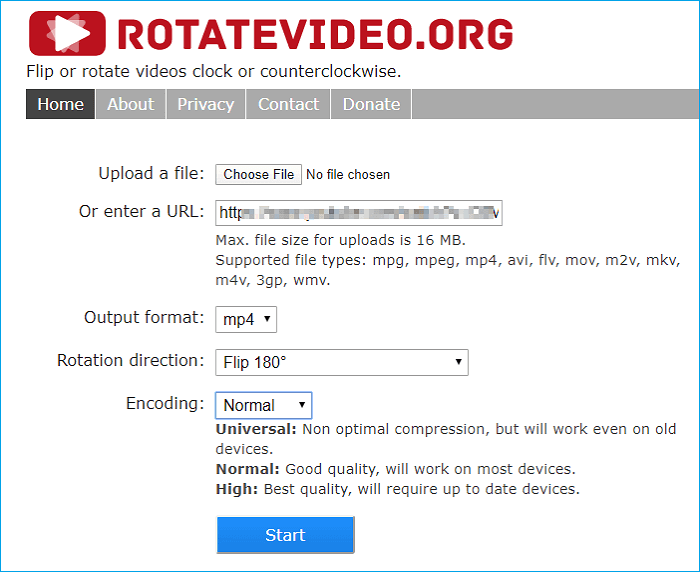Open the Contact tab
Image resolution: width=700 pixels, height=572 pixels.
[288, 104]
